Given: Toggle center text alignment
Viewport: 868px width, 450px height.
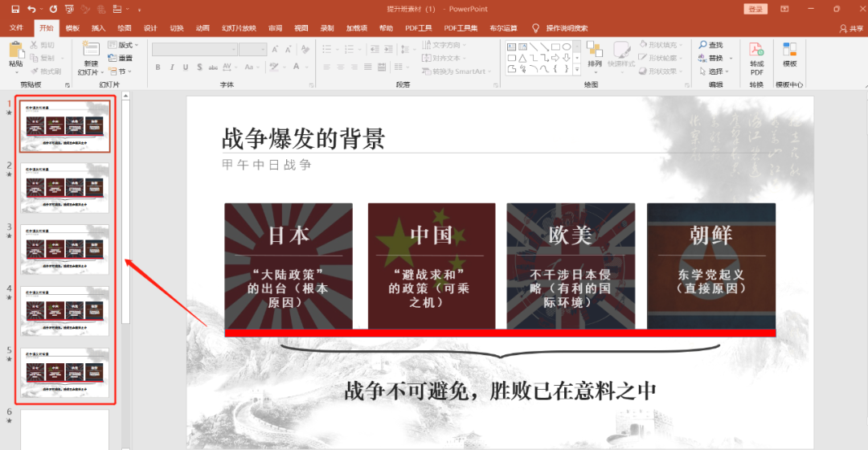Looking at the screenshot, I should 341,67.
